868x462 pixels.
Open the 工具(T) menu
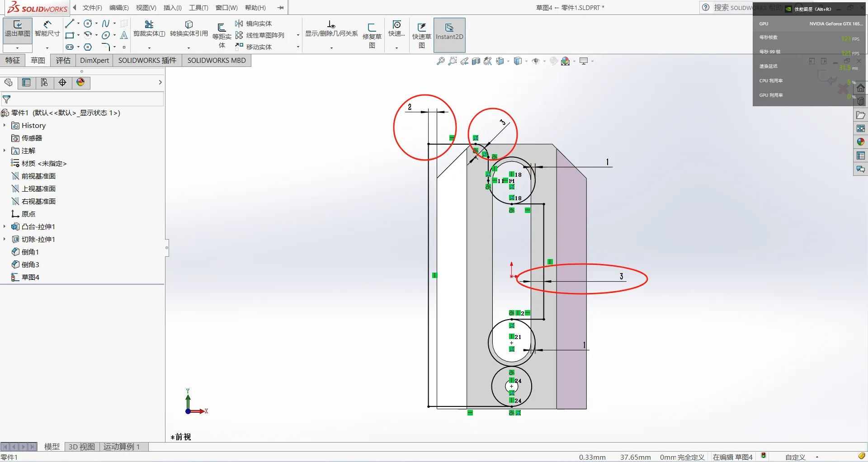click(x=198, y=8)
